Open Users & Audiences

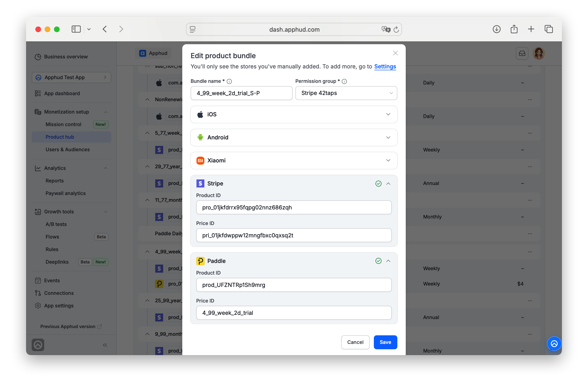coord(68,149)
